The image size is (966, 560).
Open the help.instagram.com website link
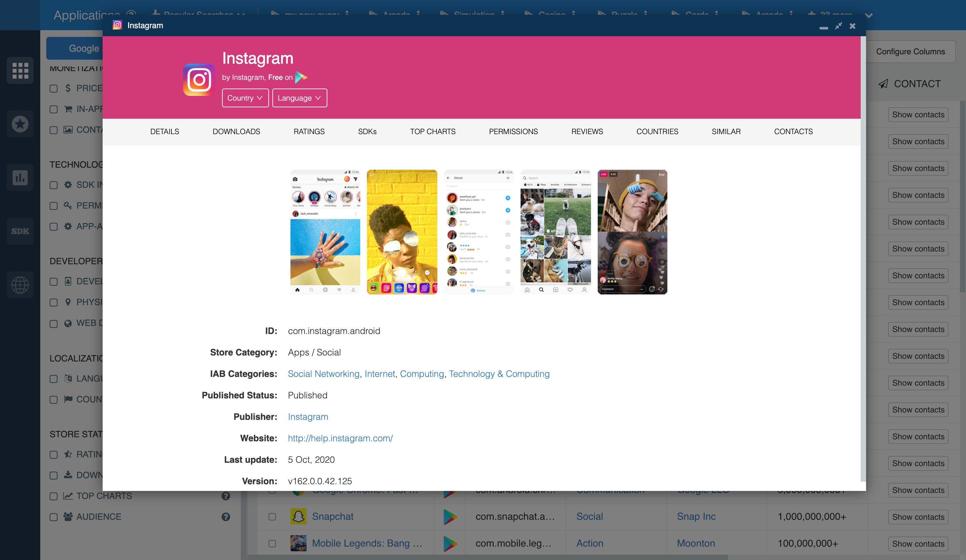tap(340, 438)
